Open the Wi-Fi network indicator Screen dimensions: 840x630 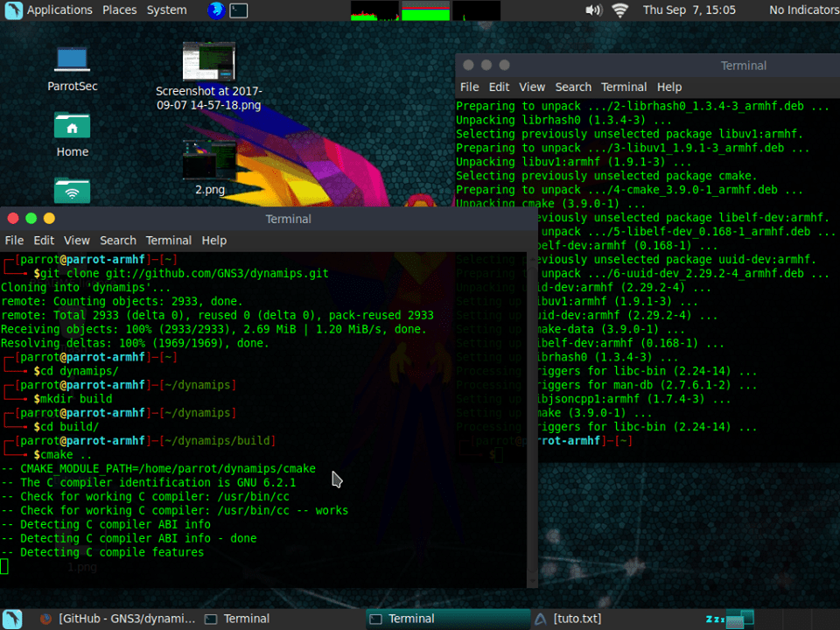[619, 10]
